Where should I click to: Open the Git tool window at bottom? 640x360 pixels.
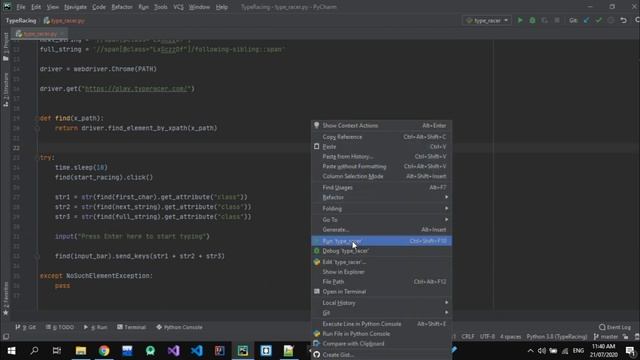(x=26, y=327)
